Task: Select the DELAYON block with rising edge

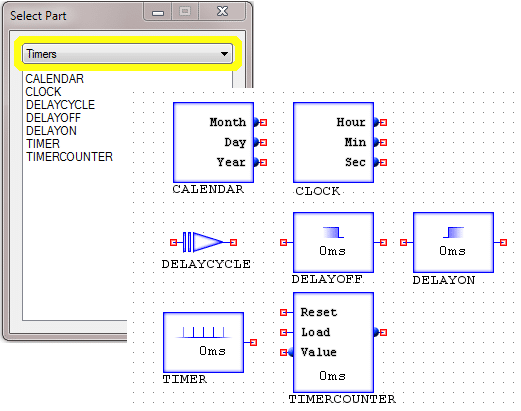Action: pyautogui.click(x=453, y=242)
